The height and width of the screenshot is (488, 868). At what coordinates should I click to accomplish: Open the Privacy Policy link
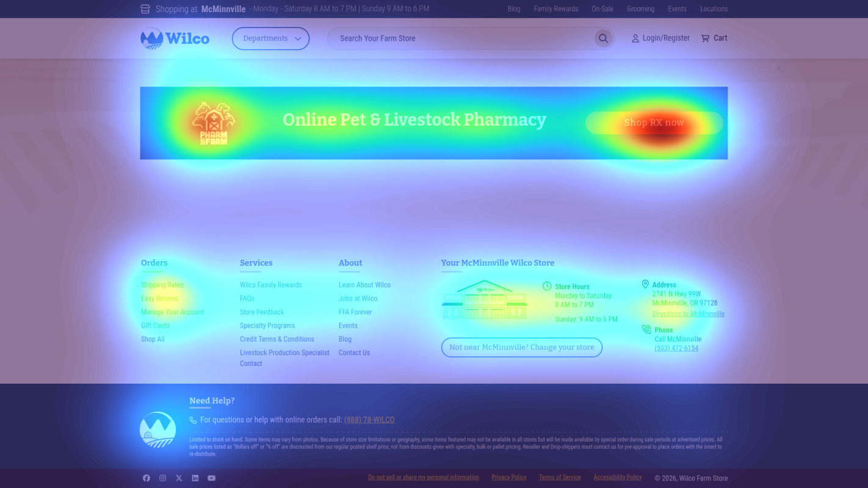(508, 477)
